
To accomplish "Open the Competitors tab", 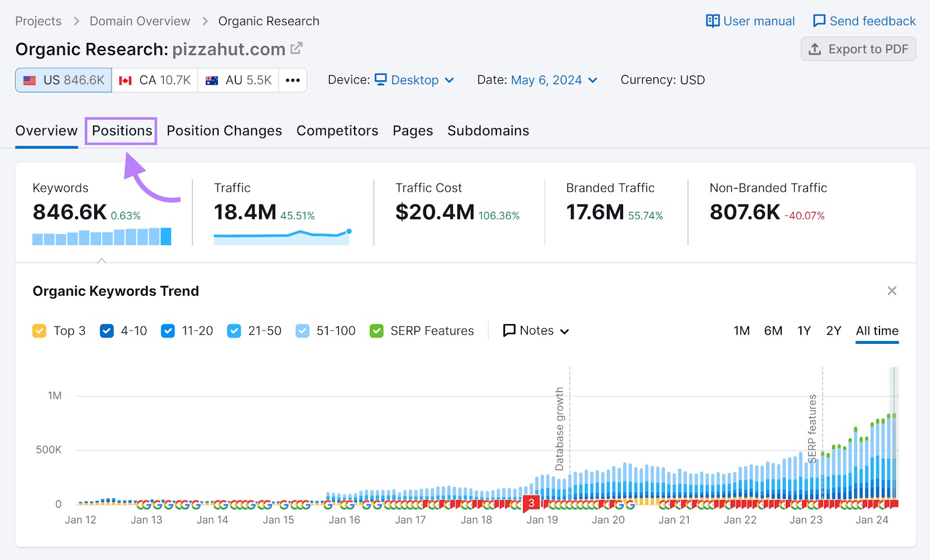I will (337, 131).
